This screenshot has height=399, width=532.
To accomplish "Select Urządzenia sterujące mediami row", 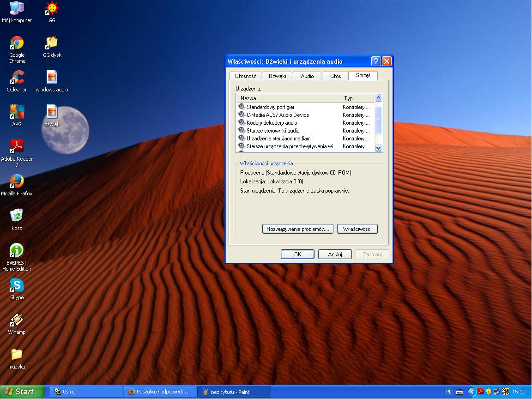I will coord(305,138).
